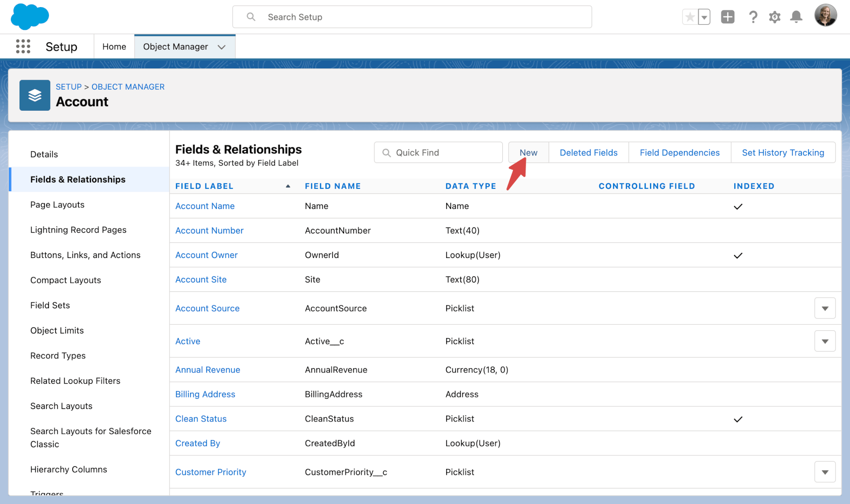Screen dimensions: 850x504
Task: Open the favorites list dropdown arrow
Action: [703, 17]
